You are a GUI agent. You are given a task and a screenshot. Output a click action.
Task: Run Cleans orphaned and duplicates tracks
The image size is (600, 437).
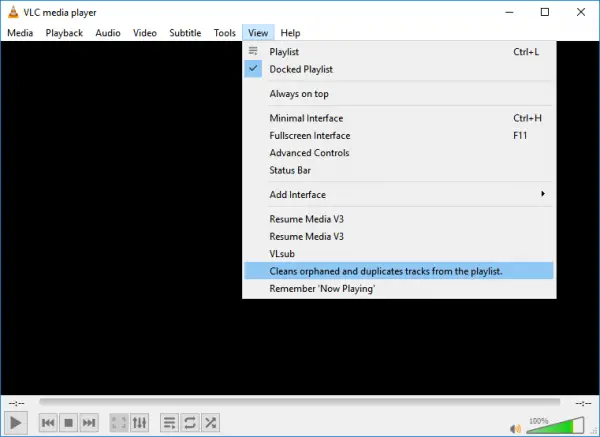pos(399,271)
